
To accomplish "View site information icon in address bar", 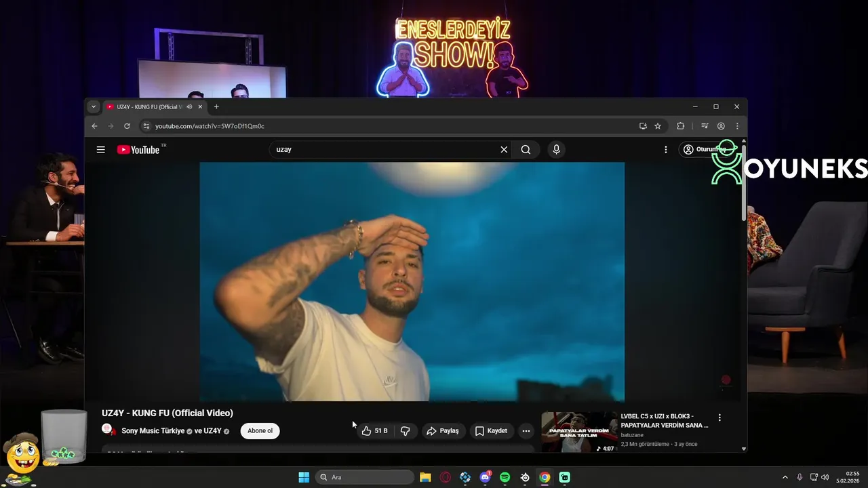I will tap(146, 126).
